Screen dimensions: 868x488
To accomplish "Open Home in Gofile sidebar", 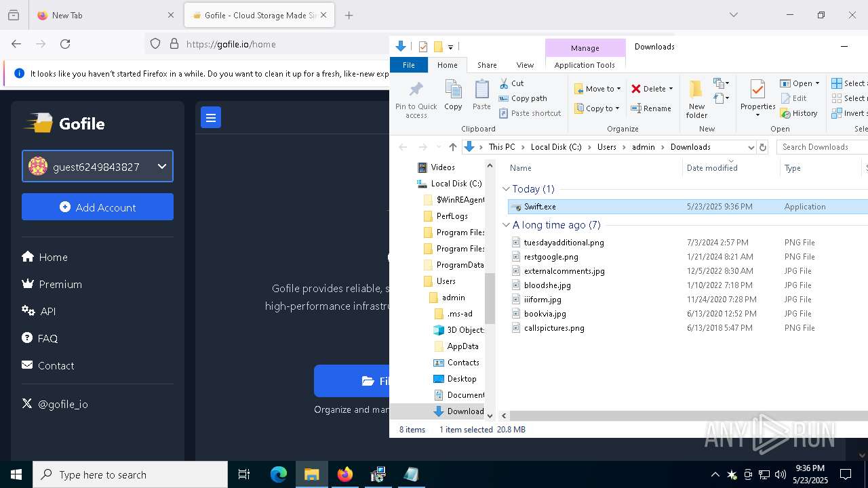I will click(x=45, y=257).
